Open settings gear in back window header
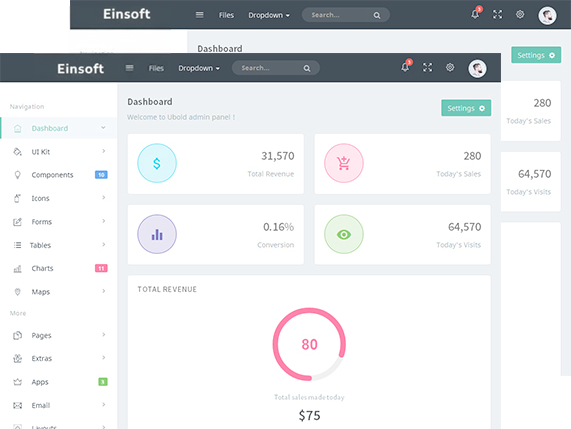 tap(520, 14)
